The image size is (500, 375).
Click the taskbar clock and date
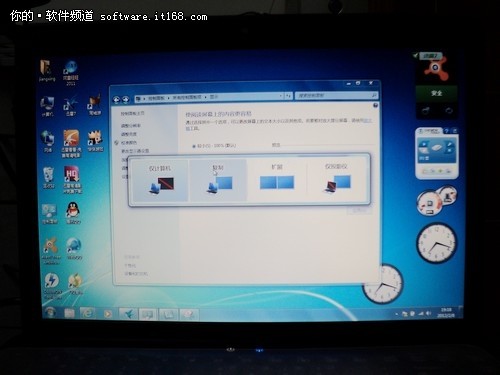pos(445,313)
